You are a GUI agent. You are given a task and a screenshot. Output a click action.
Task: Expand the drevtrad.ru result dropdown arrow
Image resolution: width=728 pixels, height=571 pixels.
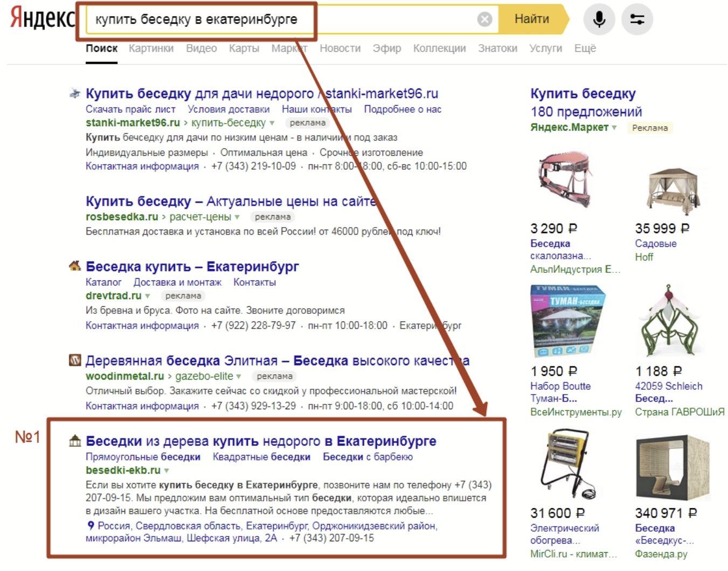148,296
